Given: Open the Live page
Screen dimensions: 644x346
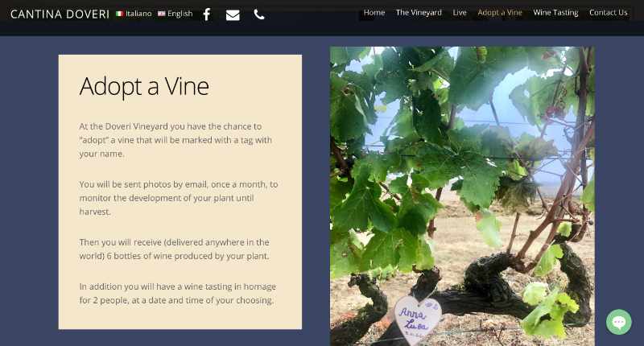Looking at the screenshot, I should click(x=460, y=13).
